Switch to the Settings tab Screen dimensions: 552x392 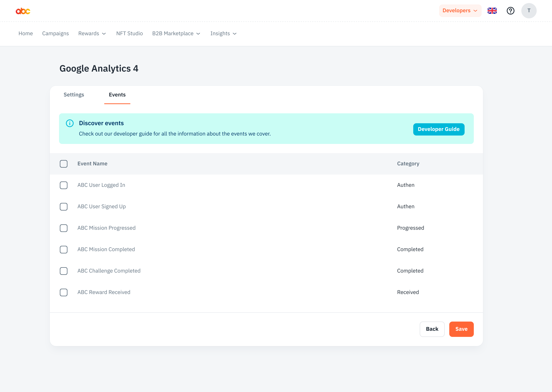tap(74, 95)
